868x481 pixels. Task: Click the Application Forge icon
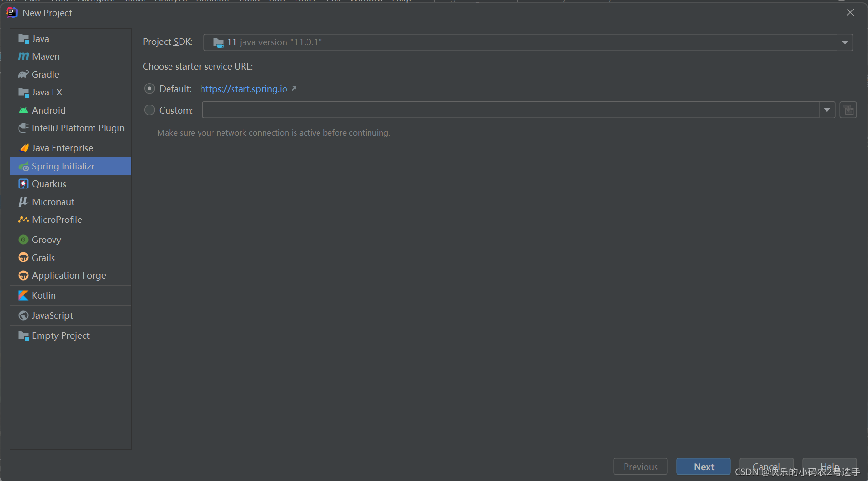coord(23,275)
